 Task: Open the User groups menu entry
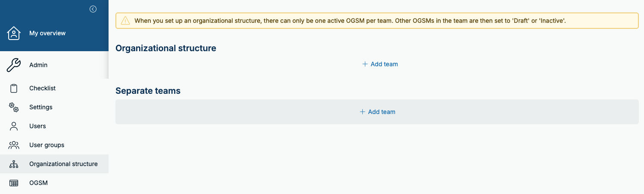tap(47, 145)
